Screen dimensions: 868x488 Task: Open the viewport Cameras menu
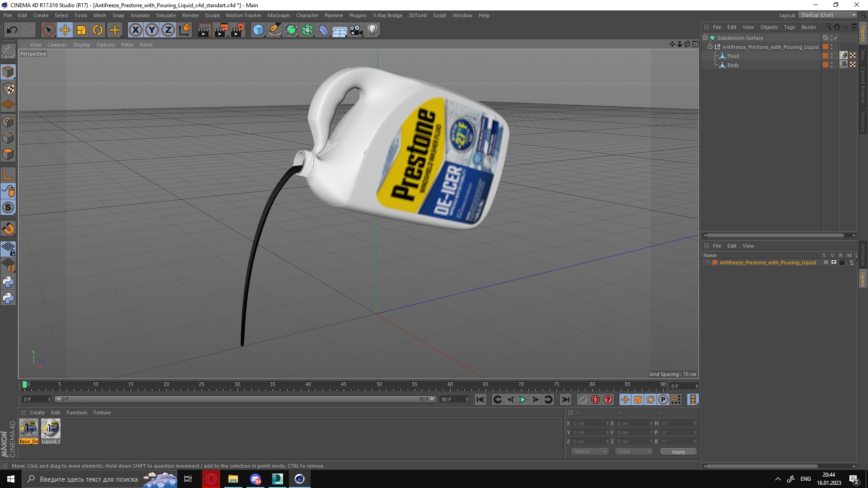tap(57, 45)
